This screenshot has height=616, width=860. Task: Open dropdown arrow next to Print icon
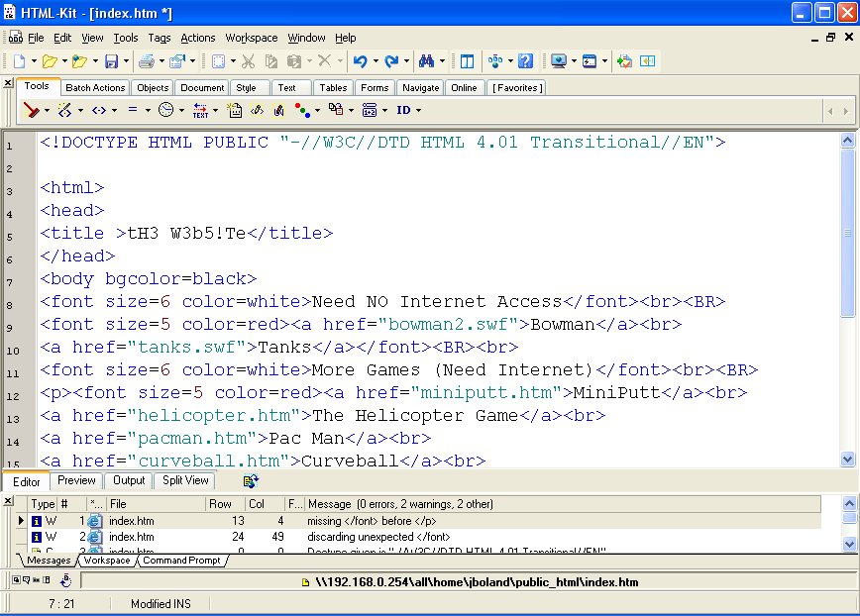pyautogui.click(x=161, y=60)
